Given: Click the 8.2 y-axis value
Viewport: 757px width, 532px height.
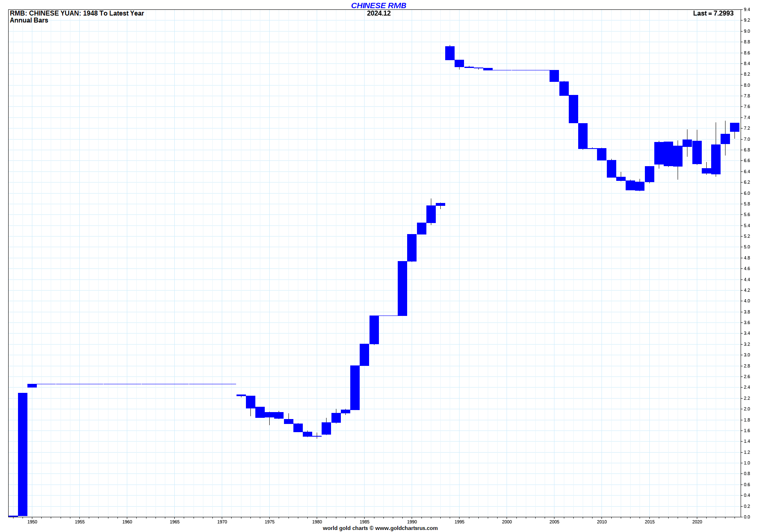Looking at the screenshot, I should tap(747, 74).
